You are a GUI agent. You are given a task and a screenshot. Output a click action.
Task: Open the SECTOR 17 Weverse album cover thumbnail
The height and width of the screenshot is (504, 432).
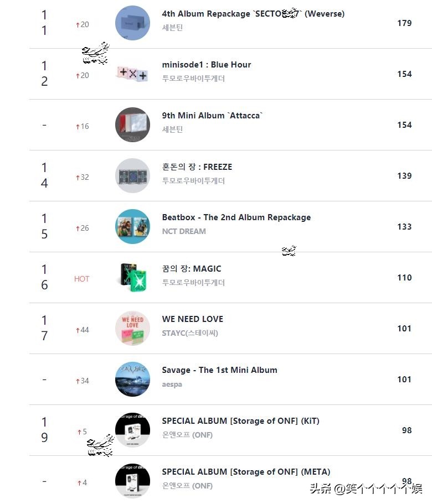click(x=132, y=23)
